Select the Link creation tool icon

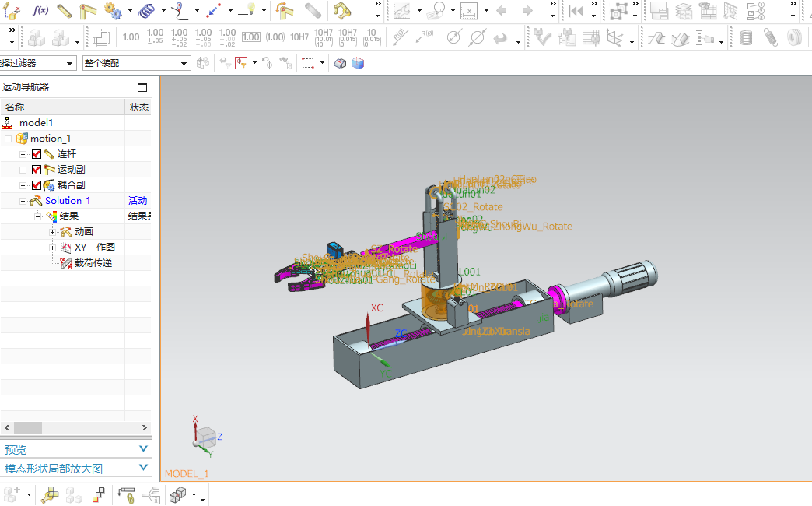click(65, 11)
